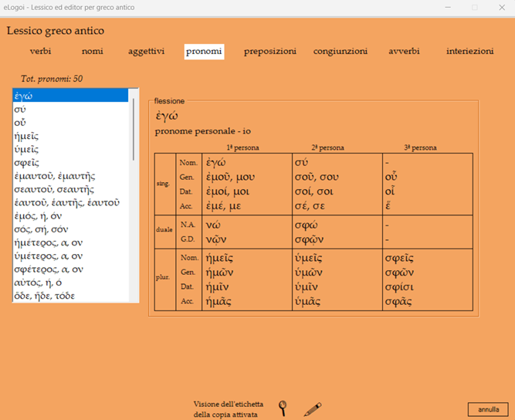Viewport: 515px width, 420px height.
Task: Click the pencil edit icon
Action: point(313,408)
